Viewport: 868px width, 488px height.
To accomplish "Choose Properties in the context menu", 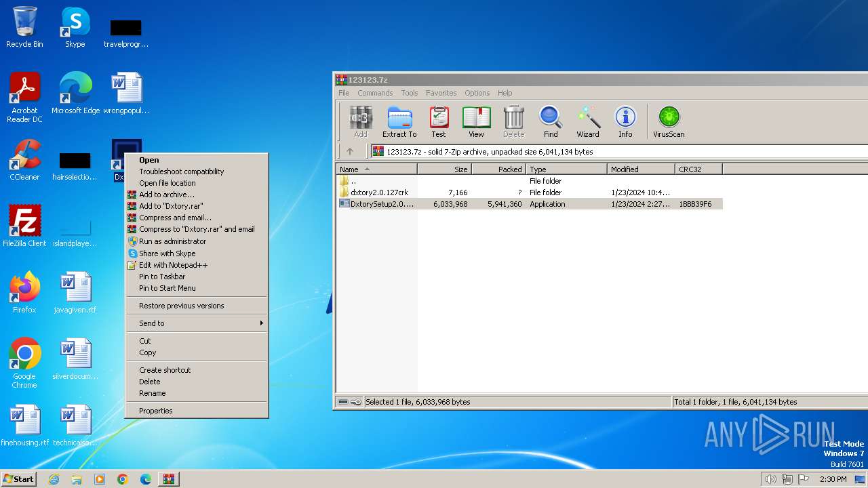I will coord(197,411).
